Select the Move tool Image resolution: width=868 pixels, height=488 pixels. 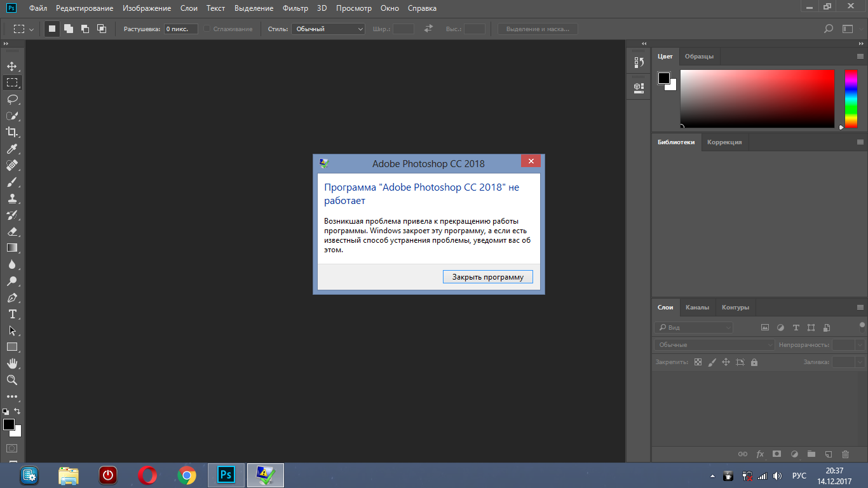click(x=11, y=66)
